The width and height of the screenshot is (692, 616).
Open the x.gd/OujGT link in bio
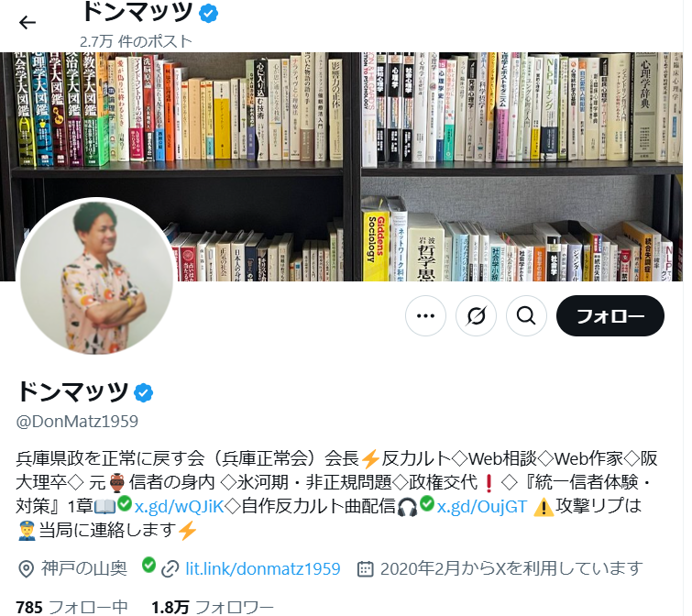(x=482, y=507)
